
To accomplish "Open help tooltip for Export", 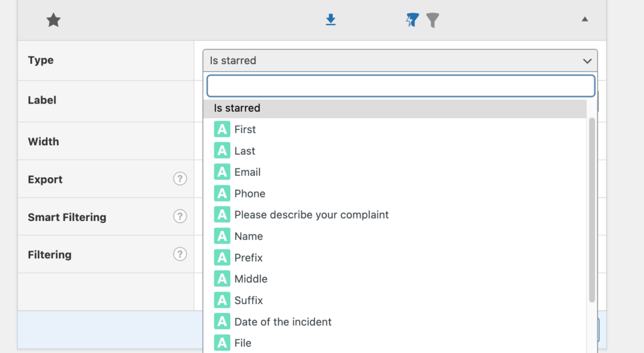I will [x=180, y=179].
